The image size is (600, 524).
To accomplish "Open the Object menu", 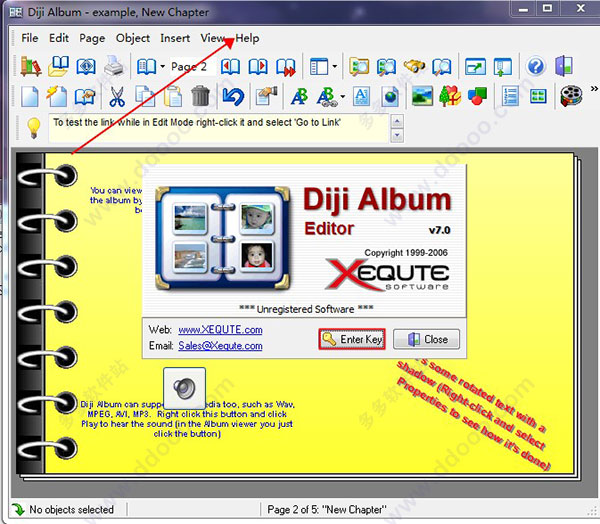I will coord(133,38).
